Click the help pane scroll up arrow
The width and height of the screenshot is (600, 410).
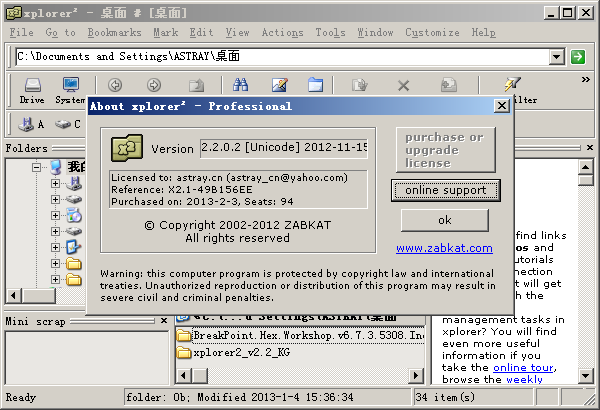(x=585, y=167)
